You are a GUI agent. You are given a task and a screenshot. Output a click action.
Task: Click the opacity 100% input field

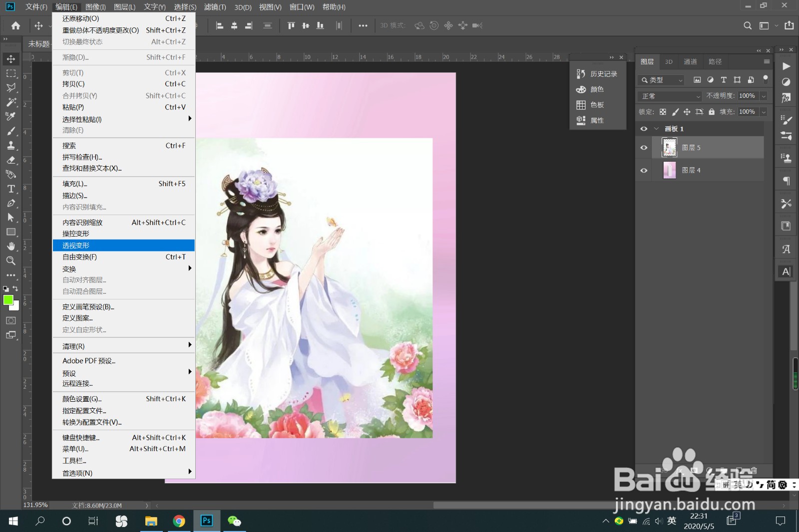click(x=747, y=96)
